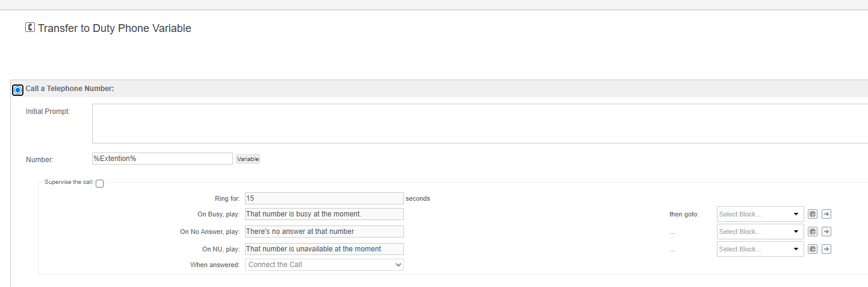
Task: Click the go-to arrow icon in the On NU row
Action: click(826, 249)
